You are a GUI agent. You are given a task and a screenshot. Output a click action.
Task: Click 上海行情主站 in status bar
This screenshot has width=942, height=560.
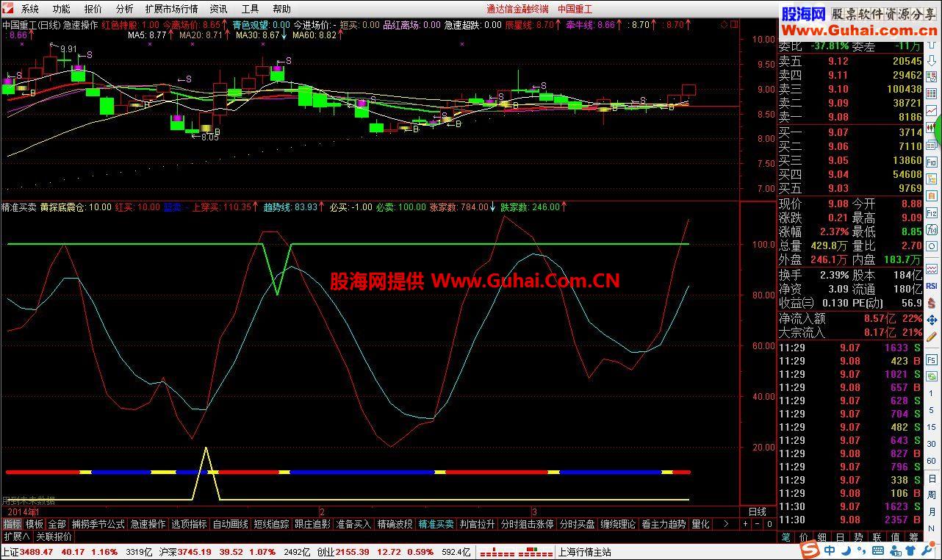(585, 552)
